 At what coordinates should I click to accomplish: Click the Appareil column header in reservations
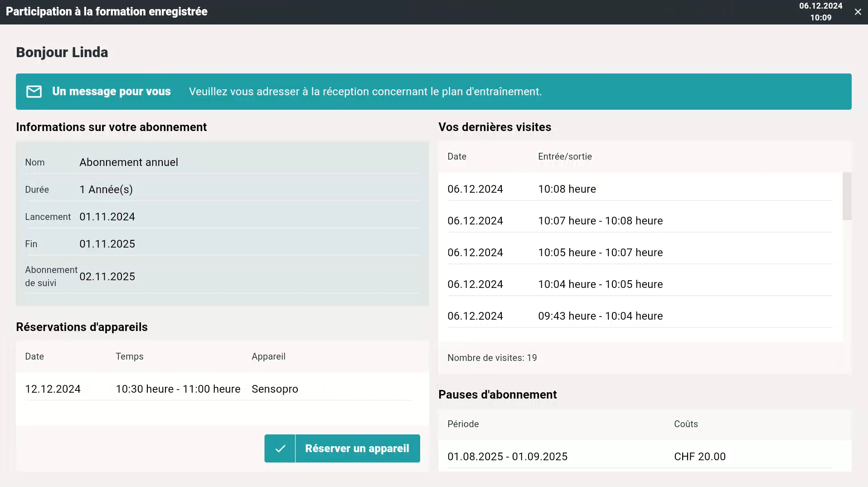pyautogui.click(x=268, y=356)
